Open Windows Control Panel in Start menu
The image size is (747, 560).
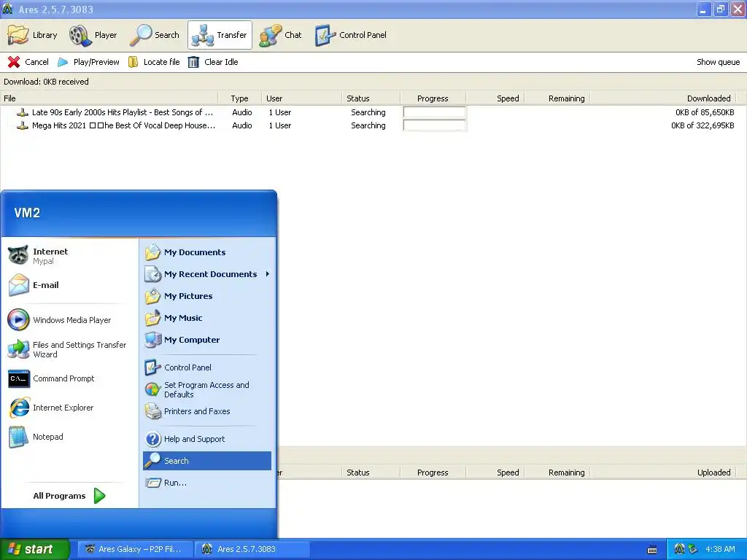(x=207, y=367)
